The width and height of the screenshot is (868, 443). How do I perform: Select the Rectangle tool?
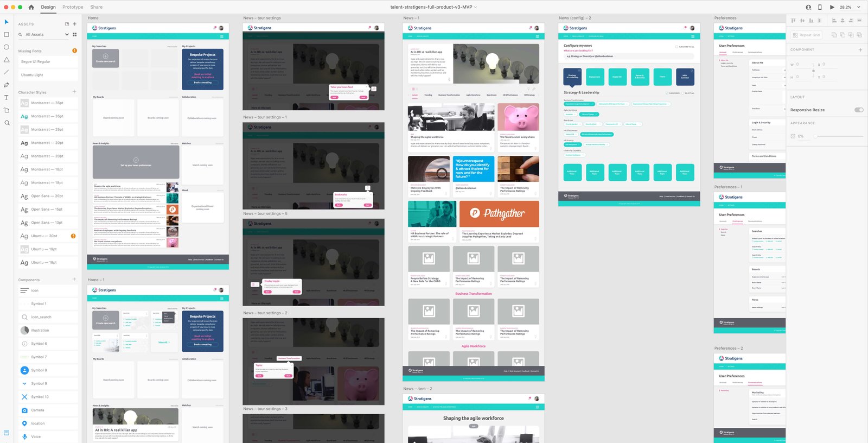(7, 34)
